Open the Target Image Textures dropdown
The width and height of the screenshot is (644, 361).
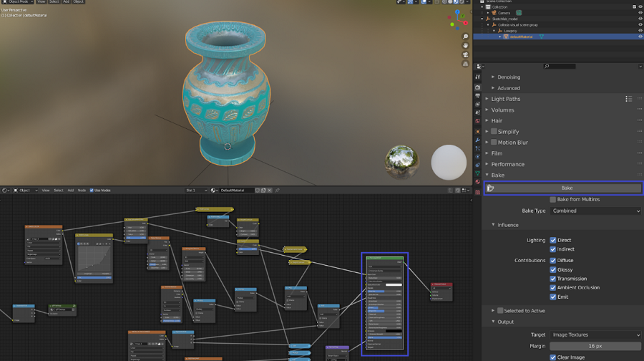(x=595, y=334)
